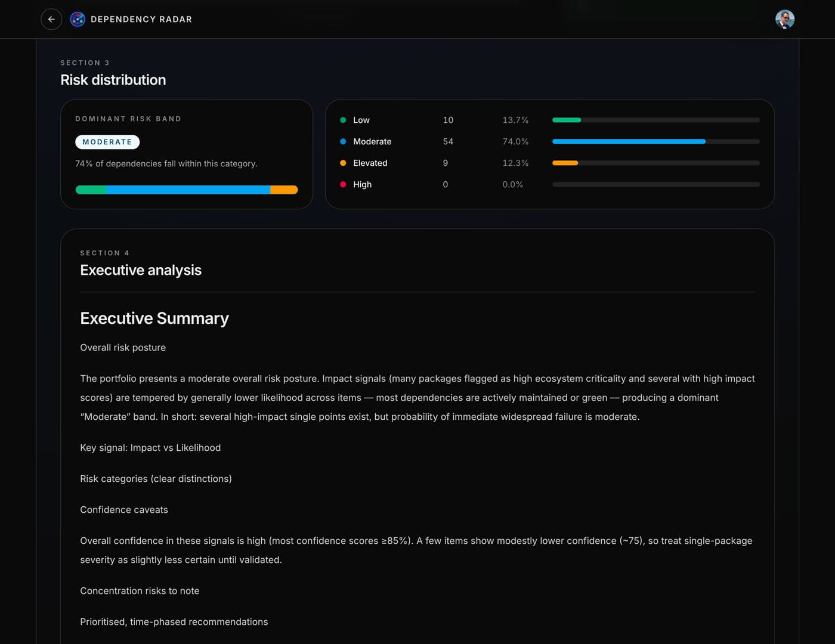Open the user profile avatar
Viewport: 835px width, 644px height.
pos(785,19)
